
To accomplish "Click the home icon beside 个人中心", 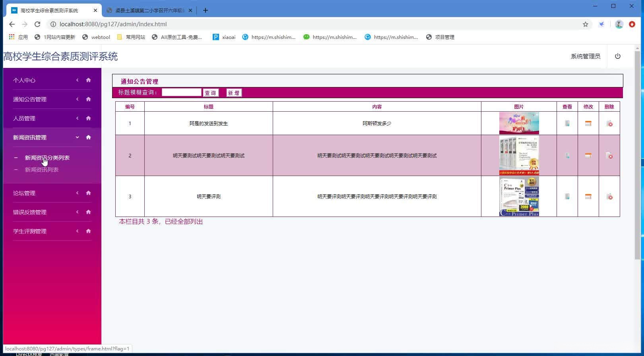I will [x=88, y=80].
